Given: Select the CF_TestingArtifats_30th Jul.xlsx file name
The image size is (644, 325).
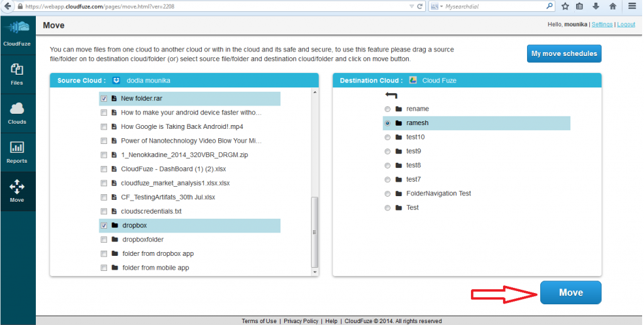Looking at the screenshot, I should [168, 197].
